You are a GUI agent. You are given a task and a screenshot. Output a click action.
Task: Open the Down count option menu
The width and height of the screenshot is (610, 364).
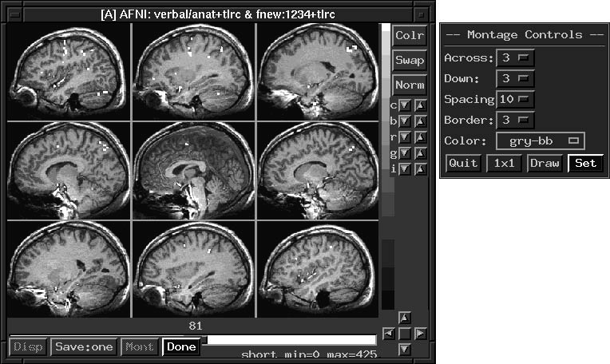pyautogui.click(x=515, y=79)
